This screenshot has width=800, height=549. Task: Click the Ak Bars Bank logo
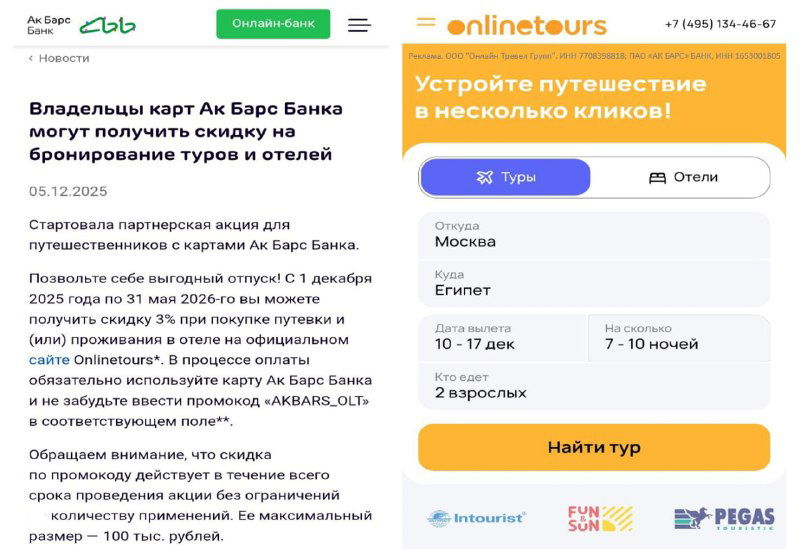coord(81,25)
